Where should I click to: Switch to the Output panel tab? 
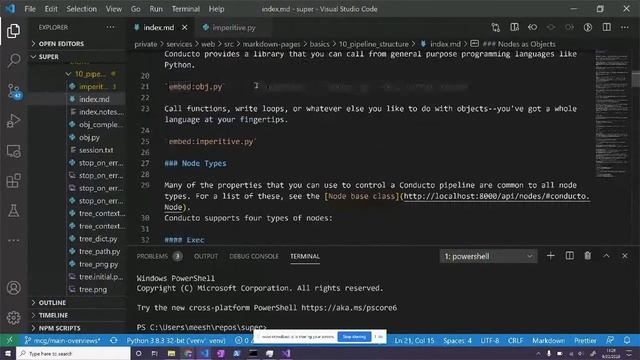click(x=206, y=256)
